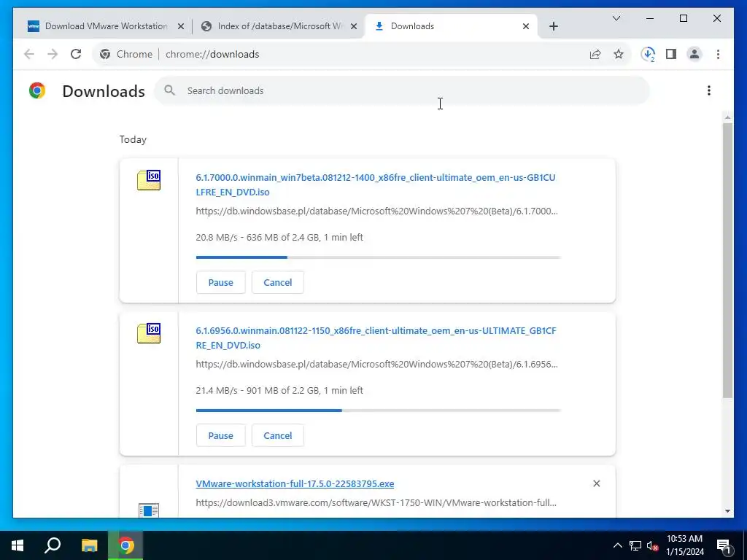Image resolution: width=747 pixels, height=560 pixels.
Task: Open the Downloads page more actions menu
Action: (x=709, y=90)
